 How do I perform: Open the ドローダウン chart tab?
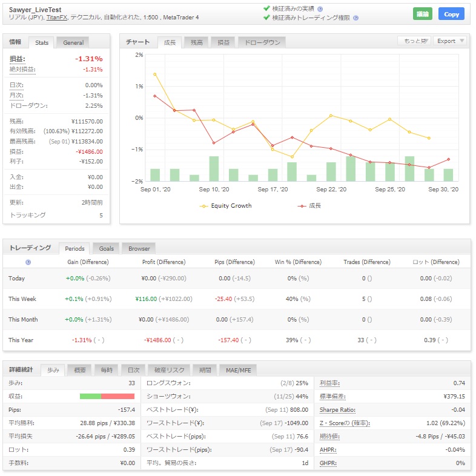[261, 42]
